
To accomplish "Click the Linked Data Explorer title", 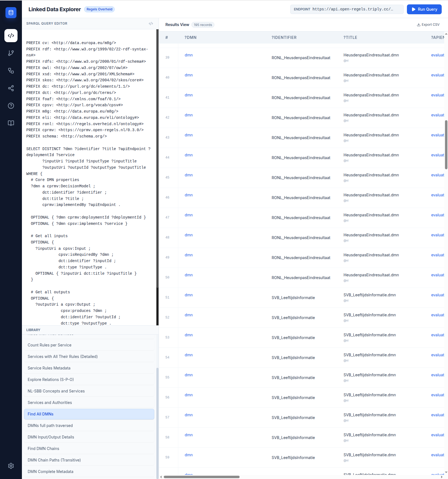I will (54, 9).
